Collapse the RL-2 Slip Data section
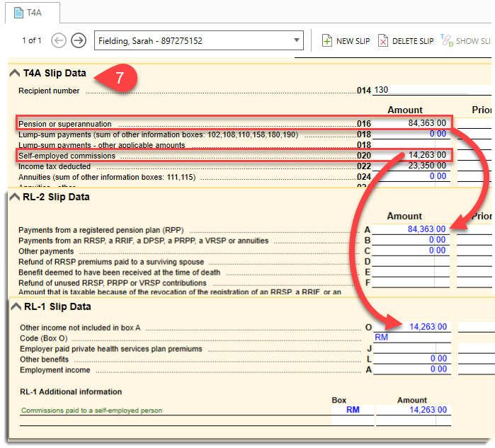 tap(15, 197)
